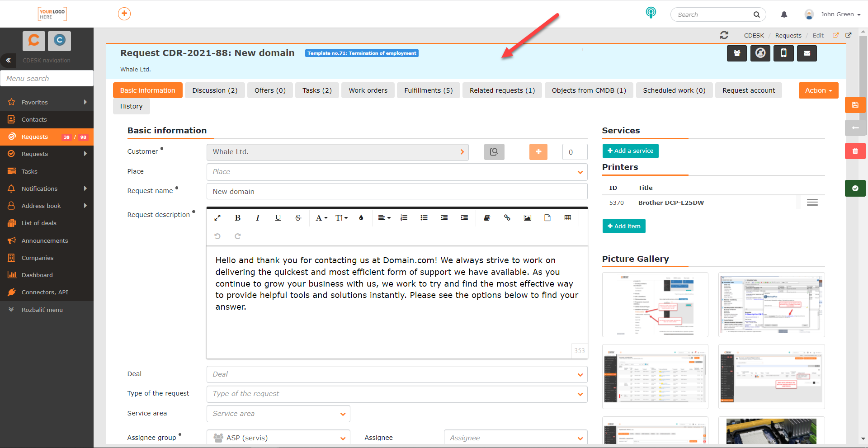Insert a numbered list in editor
Viewport: 868px width, 448px height.
[404, 218]
